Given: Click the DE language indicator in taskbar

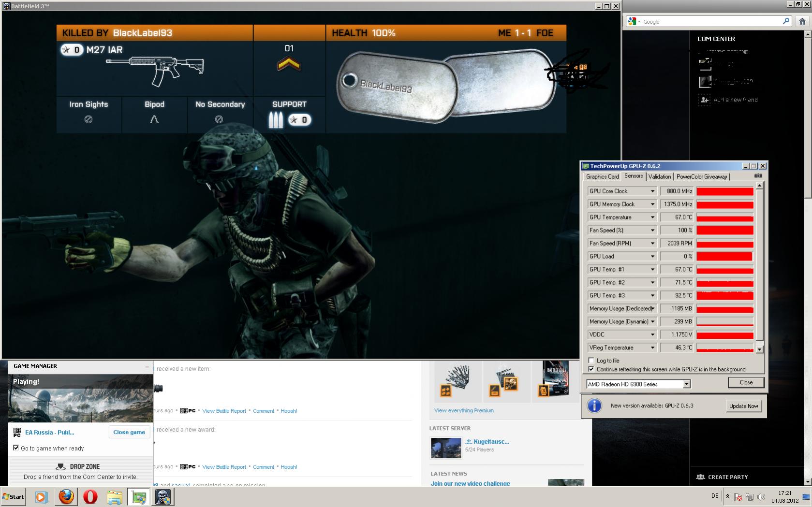Looking at the screenshot, I should click(x=715, y=496).
